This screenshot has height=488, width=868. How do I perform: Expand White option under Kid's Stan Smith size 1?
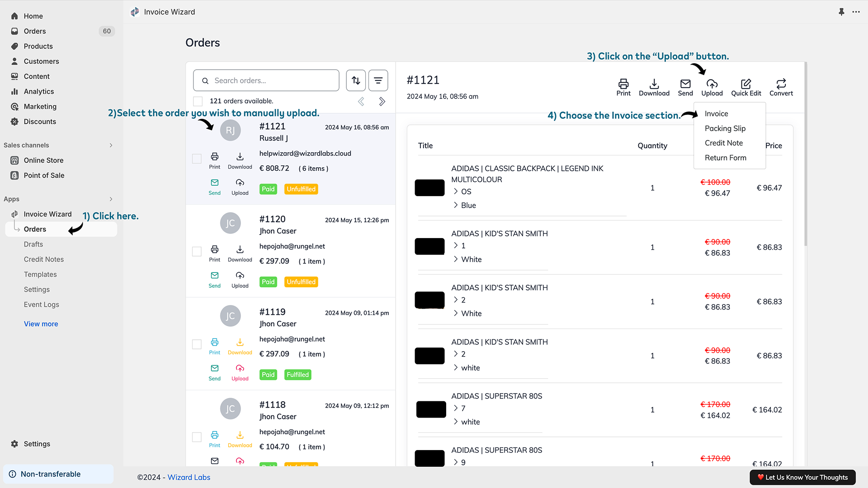tap(456, 259)
